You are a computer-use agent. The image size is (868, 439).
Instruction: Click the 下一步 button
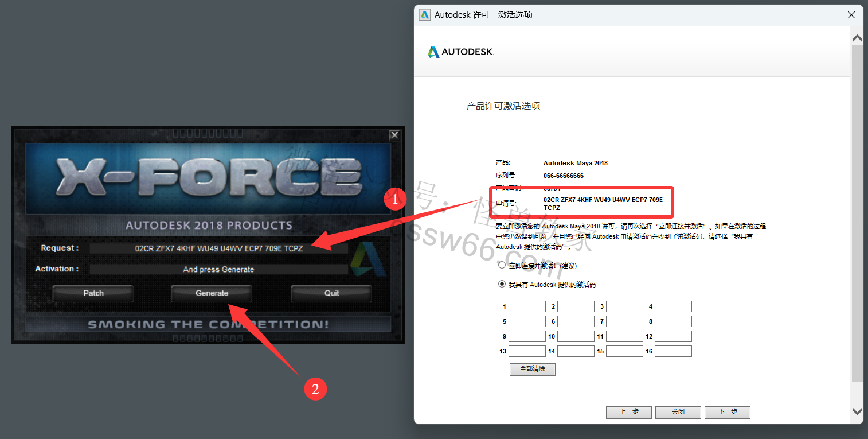727,412
